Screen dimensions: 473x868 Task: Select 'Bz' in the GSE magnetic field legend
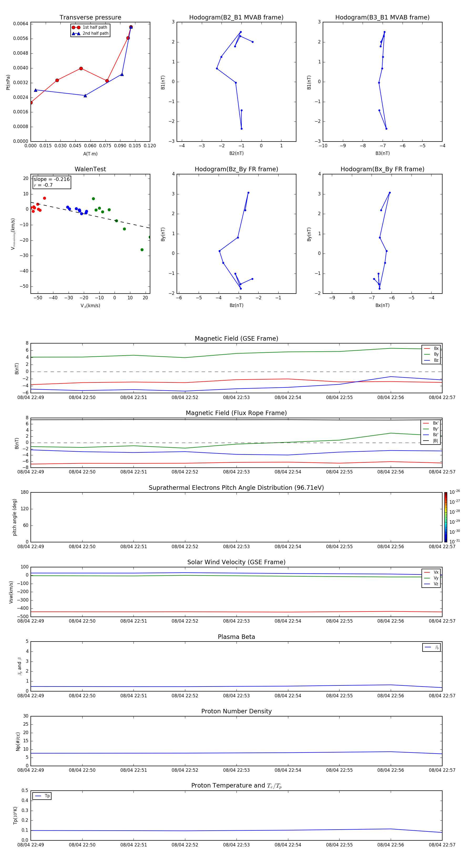pyautogui.click(x=431, y=360)
